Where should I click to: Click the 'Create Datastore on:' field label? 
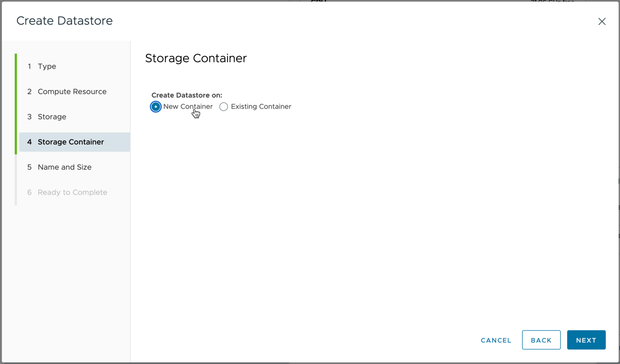186,95
